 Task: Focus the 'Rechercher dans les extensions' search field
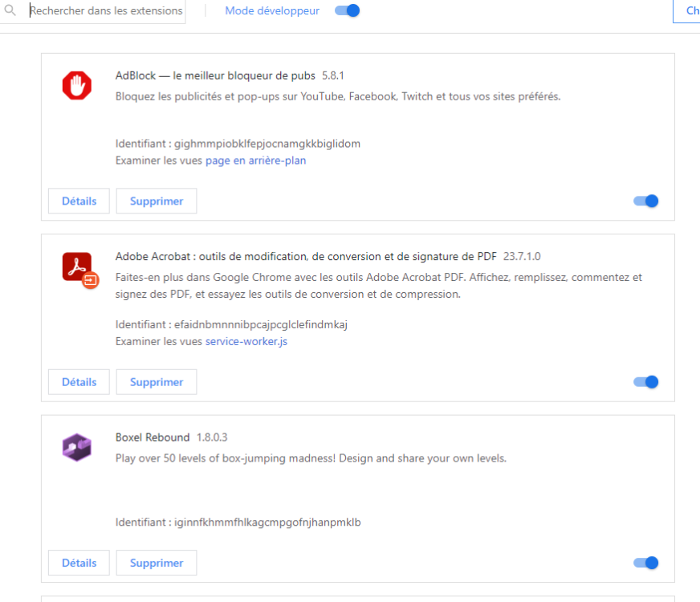106,11
